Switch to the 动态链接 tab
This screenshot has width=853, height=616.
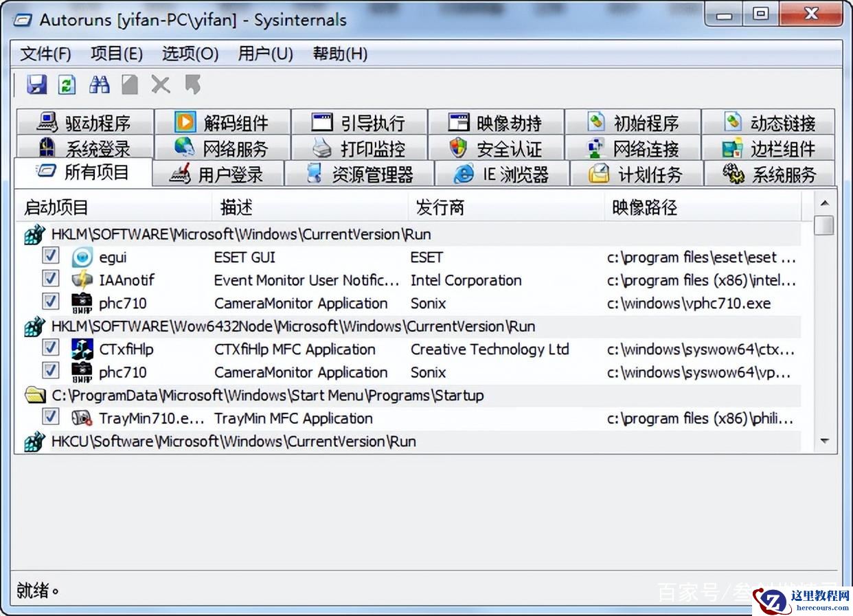tap(769, 122)
